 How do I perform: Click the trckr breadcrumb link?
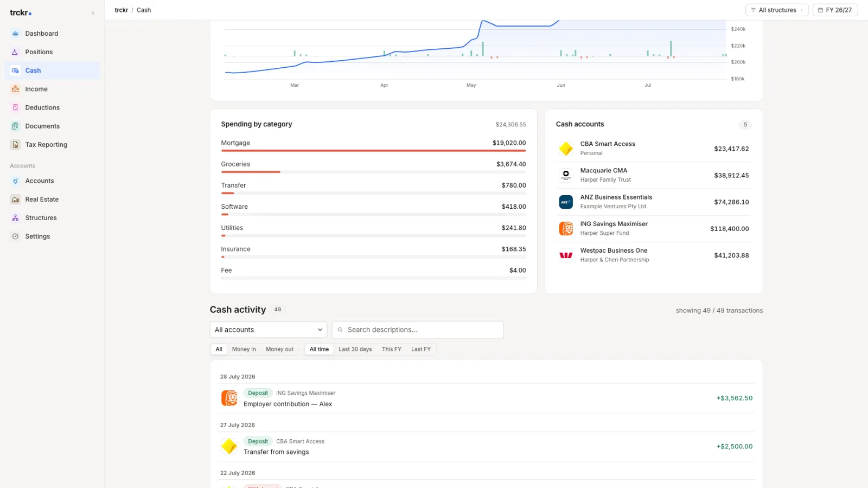coord(121,10)
